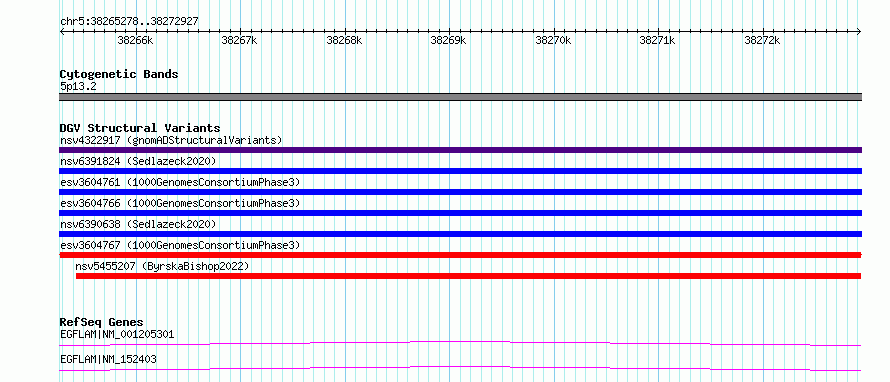Click the nsv6390638 (Sedlazeck2020) label
This screenshot has height=382, width=890.
pos(138,224)
